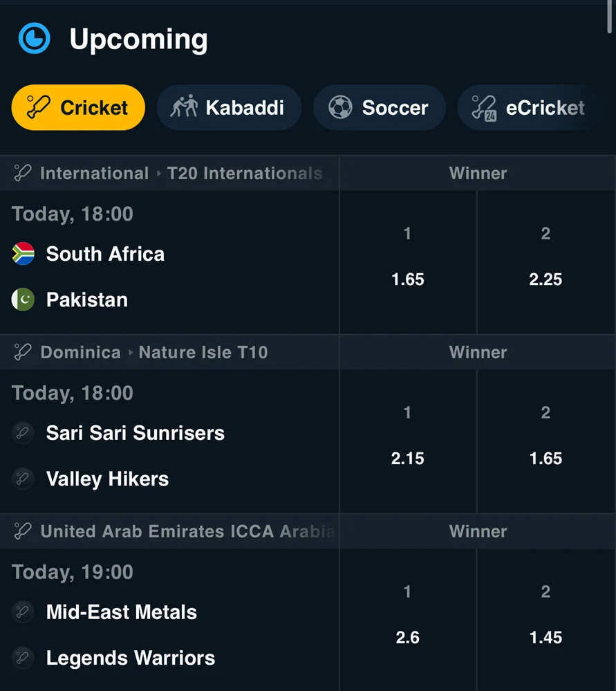Open the Nature Isle T10 league page
This screenshot has width=616, height=691.
click(x=169, y=352)
